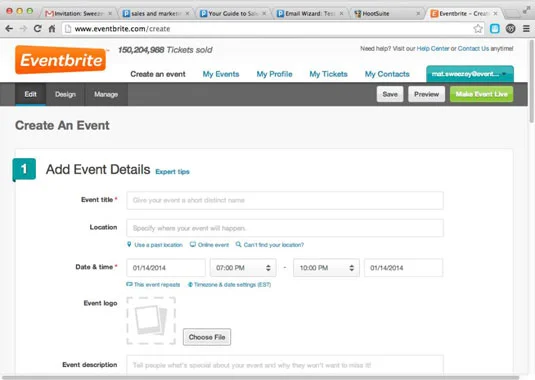Viewport: 535px width, 380px height.
Task: Open Timezone & date settings link
Action: 229,284
